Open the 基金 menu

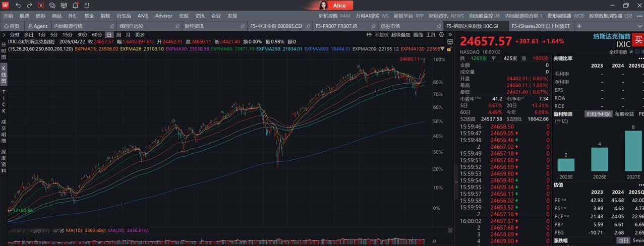pos(89,16)
